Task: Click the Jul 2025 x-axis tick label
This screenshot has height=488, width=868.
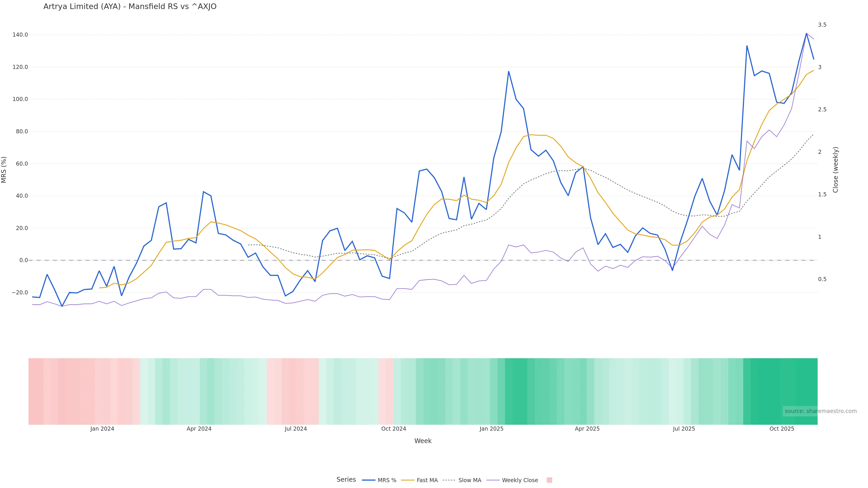Action: (684, 429)
